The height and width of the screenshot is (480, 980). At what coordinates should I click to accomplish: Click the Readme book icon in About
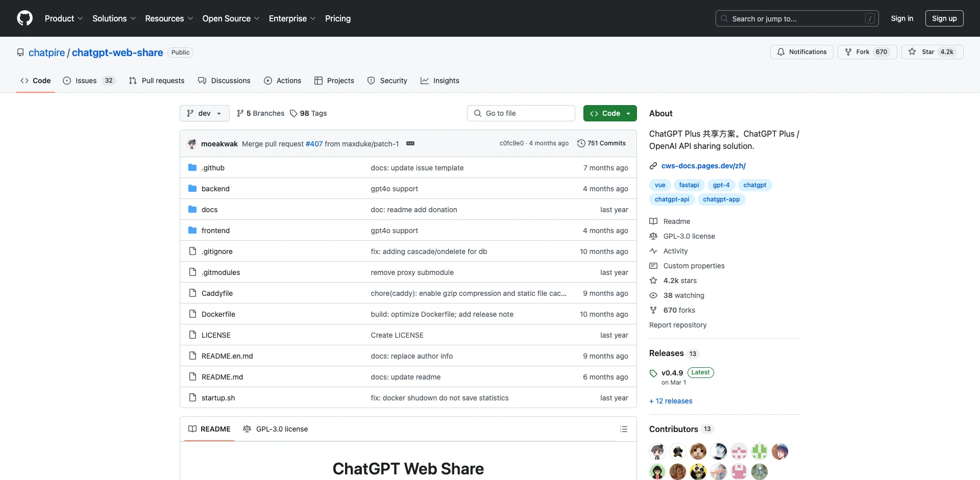click(653, 221)
